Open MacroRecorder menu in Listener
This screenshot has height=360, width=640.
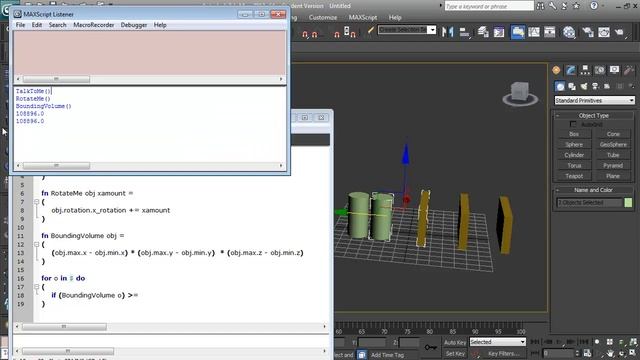tap(94, 25)
